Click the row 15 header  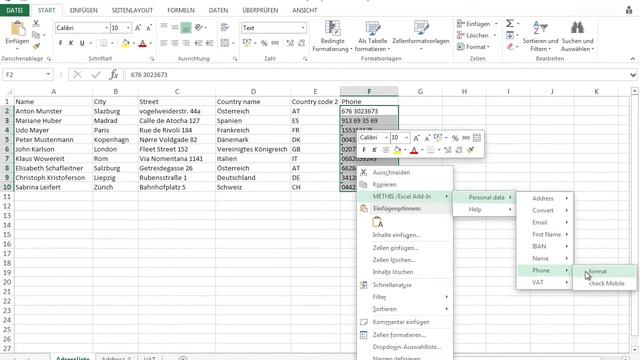(x=7, y=235)
